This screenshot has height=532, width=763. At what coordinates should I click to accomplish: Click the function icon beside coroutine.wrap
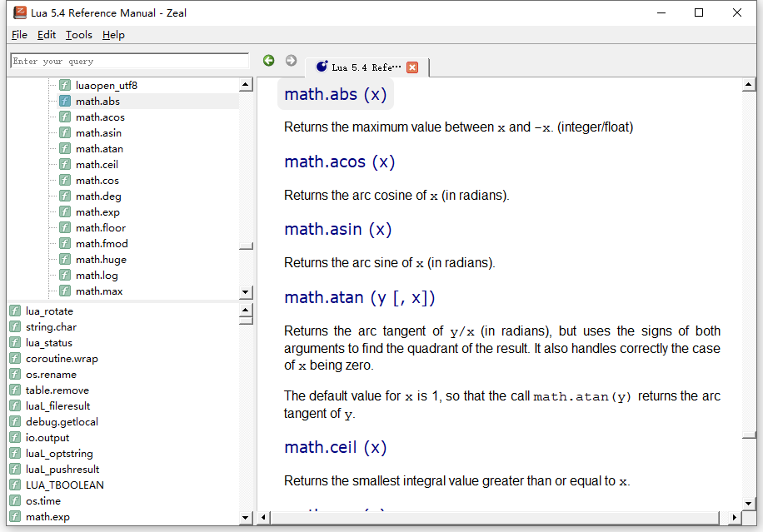[x=15, y=358]
